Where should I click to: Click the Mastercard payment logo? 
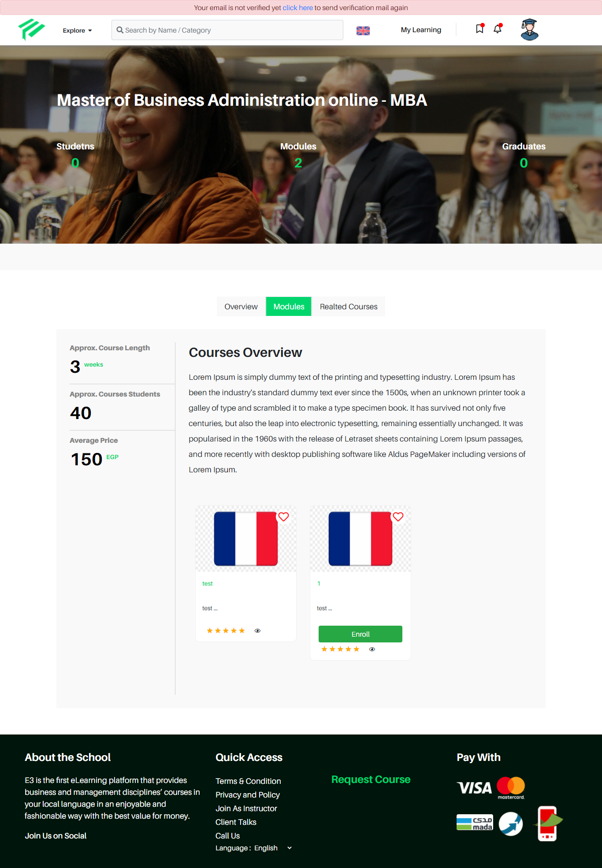click(x=511, y=788)
